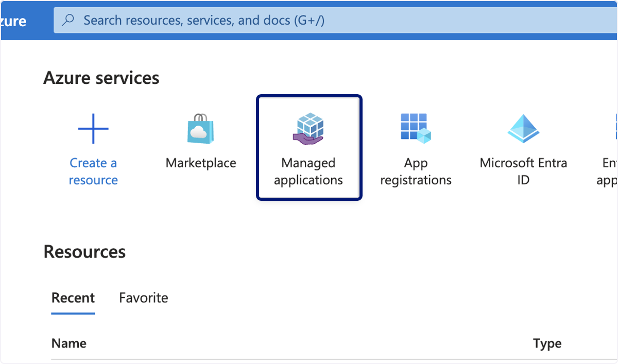Screen dimensions: 618x364
Task: Click the Resources heading
Action: pyautogui.click(x=84, y=252)
